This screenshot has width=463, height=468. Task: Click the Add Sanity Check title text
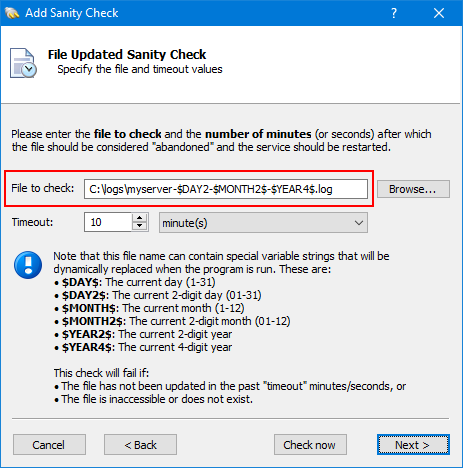[x=72, y=13]
